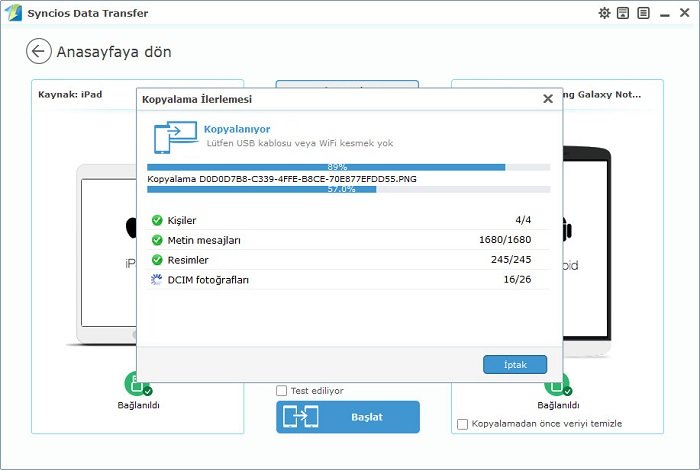Viewport: 700px width, 470px height.
Task: Click the phone-to-phone icon on Başlat button
Action: coord(300,416)
